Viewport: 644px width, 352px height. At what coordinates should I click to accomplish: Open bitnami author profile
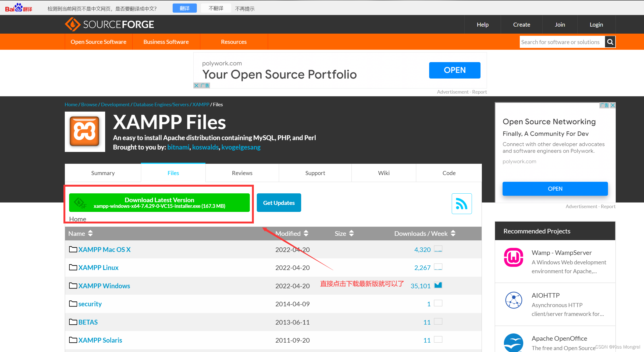point(178,147)
